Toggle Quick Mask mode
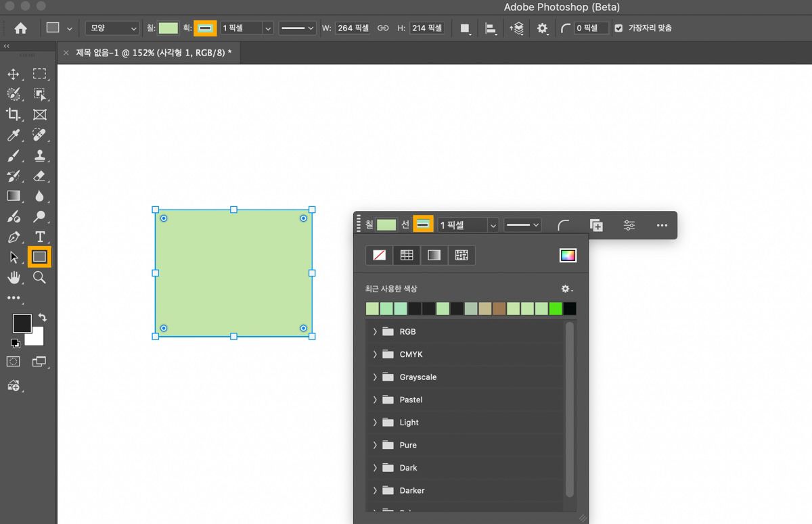 click(x=13, y=362)
